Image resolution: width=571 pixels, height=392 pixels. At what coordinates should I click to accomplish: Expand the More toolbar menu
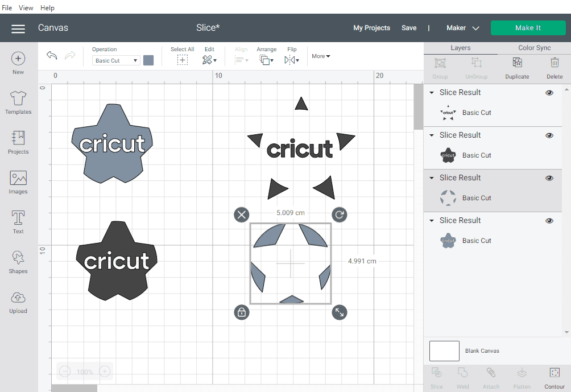point(321,56)
